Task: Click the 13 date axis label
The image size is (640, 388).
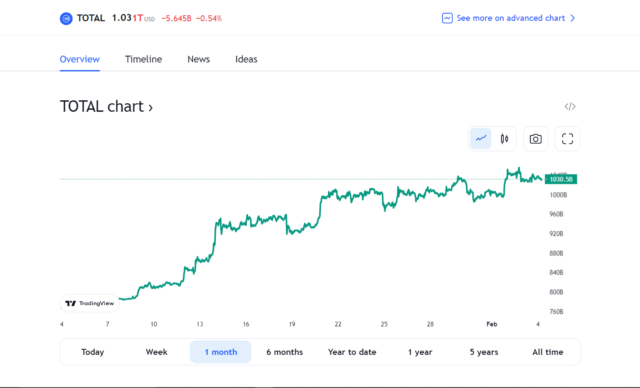Action: tap(200, 324)
